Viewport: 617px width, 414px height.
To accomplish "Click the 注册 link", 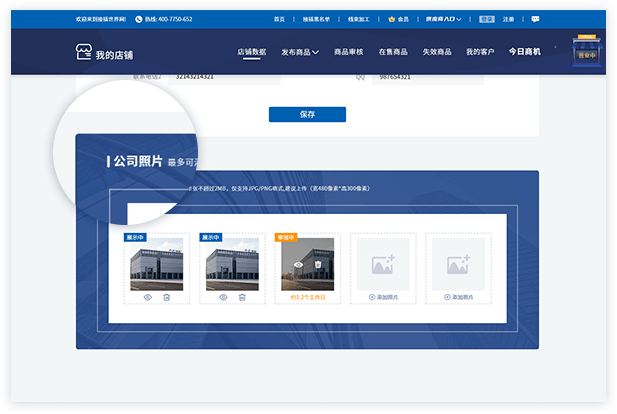I will [x=508, y=19].
